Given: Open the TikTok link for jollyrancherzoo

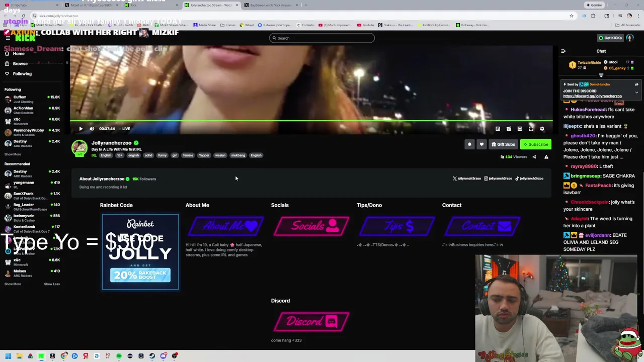Looking at the screenshot, I should click(x=530, y=178).
